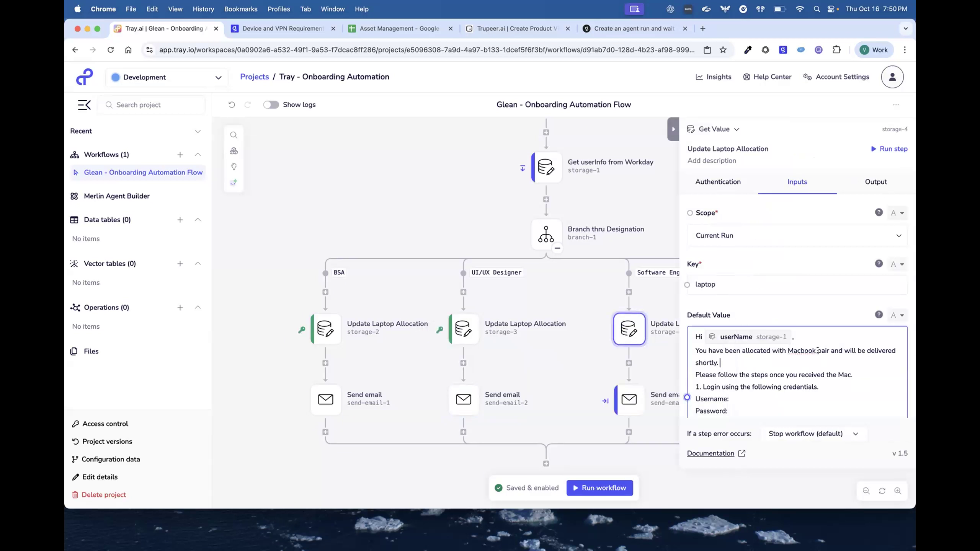This screenshot has width=980, height=551.
Task: Open the Bookmarks menu in the menu bar
Action: coord(241,9)
